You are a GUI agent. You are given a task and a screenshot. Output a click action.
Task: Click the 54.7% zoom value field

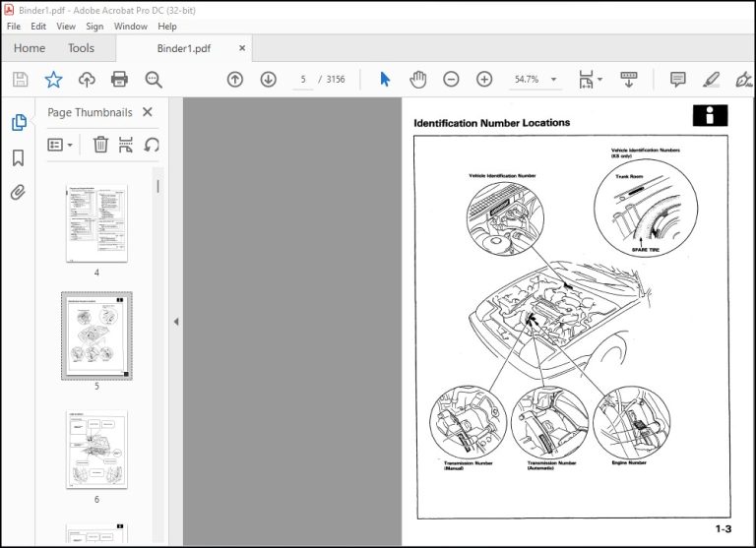point(527,79)
